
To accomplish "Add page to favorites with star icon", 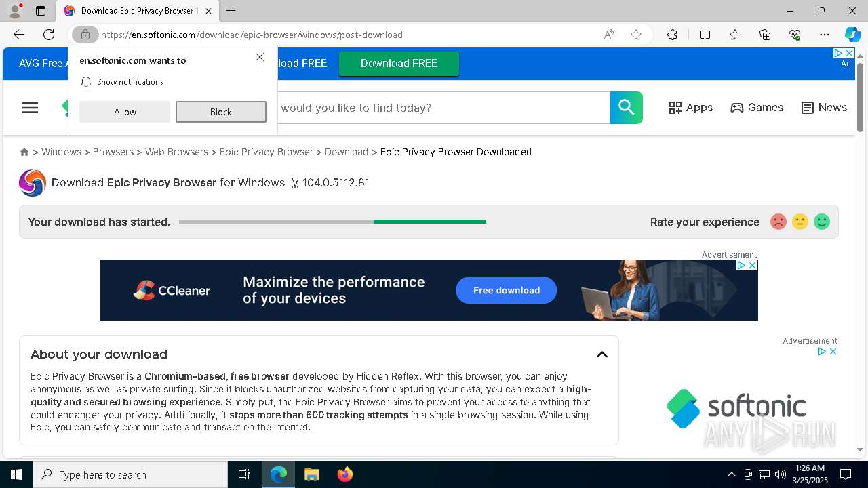I will coord(636,35).
